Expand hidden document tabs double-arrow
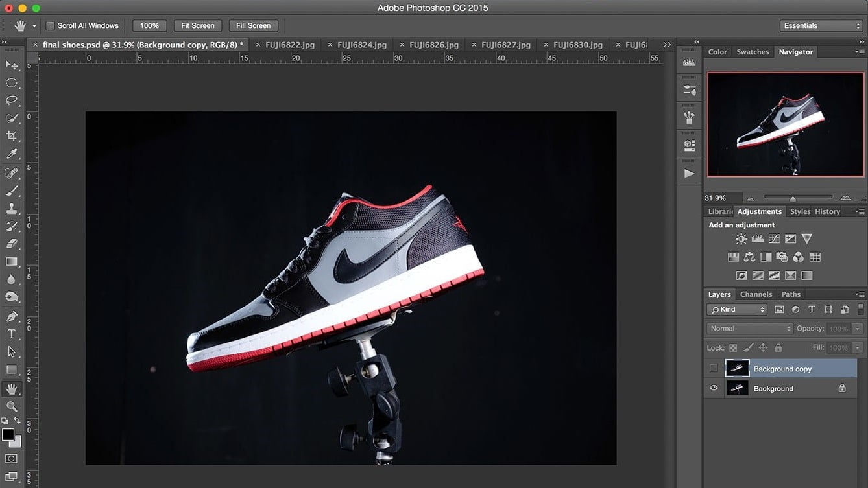Viewport: 868px width, 488px height. [667, 45]
